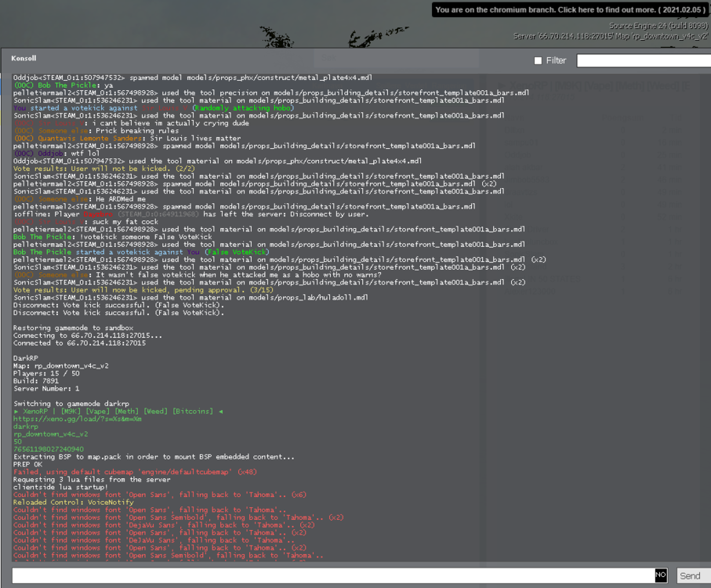
Task: Click the xeno.gg loading URL line
Action: [77, 419]
